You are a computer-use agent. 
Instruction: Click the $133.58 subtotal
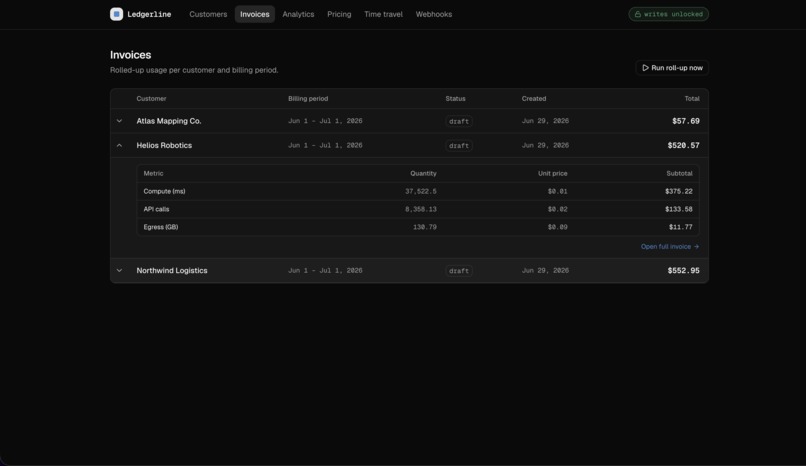coord(679,209)
